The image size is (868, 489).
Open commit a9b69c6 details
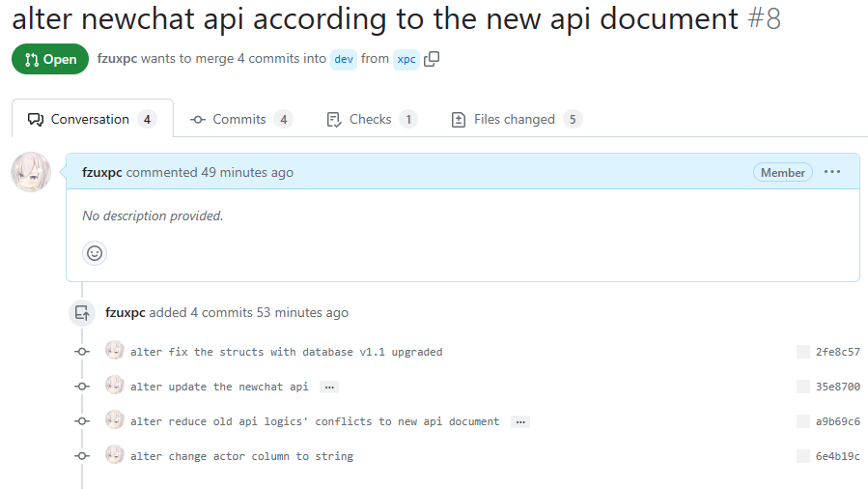point(837,421)
